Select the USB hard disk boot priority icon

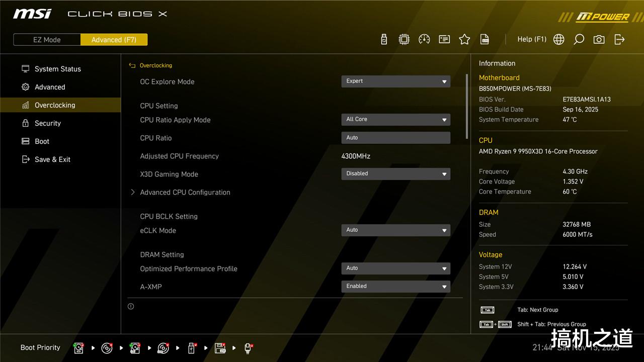pyautogui.click(x=135, y=347)
